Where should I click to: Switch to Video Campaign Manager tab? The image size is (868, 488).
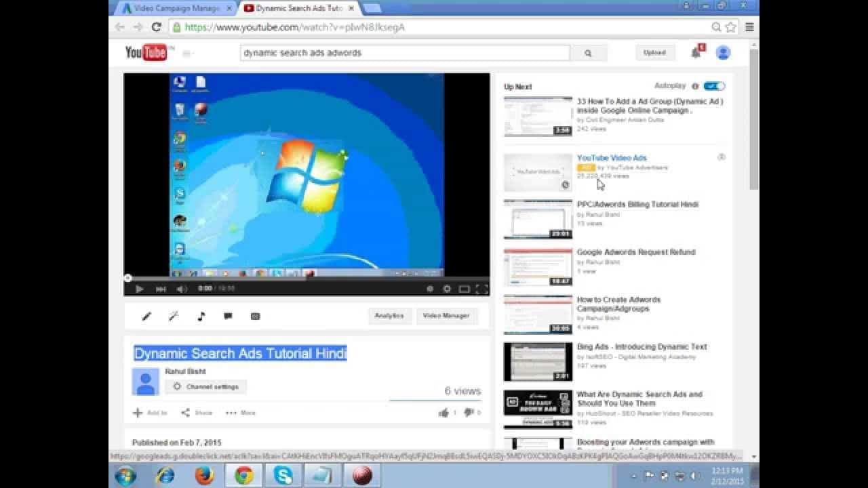176,8
